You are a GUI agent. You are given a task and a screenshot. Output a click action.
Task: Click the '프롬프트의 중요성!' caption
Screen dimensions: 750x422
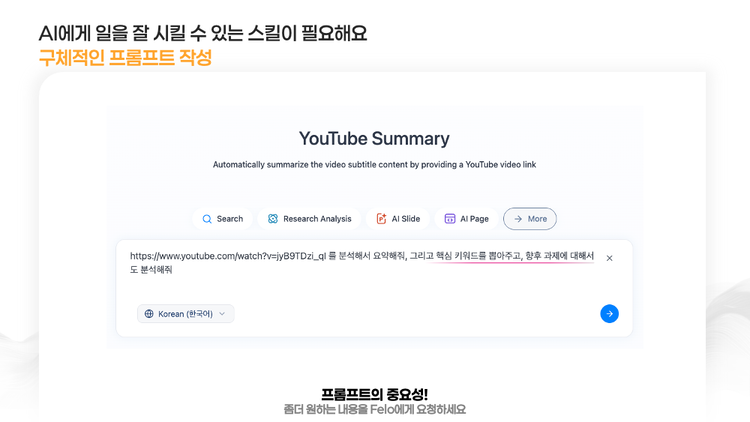pyautogui.click(x=374, y=394)
